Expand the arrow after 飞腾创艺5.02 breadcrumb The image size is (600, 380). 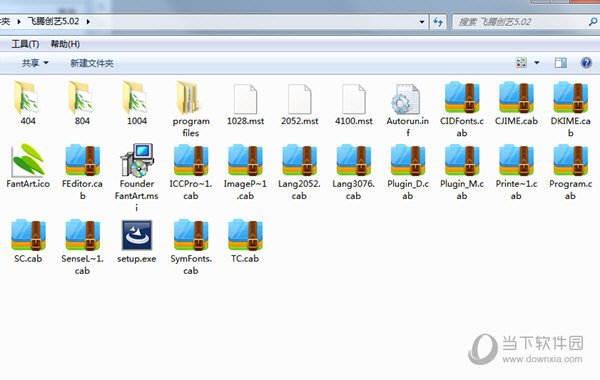(88, 22)
